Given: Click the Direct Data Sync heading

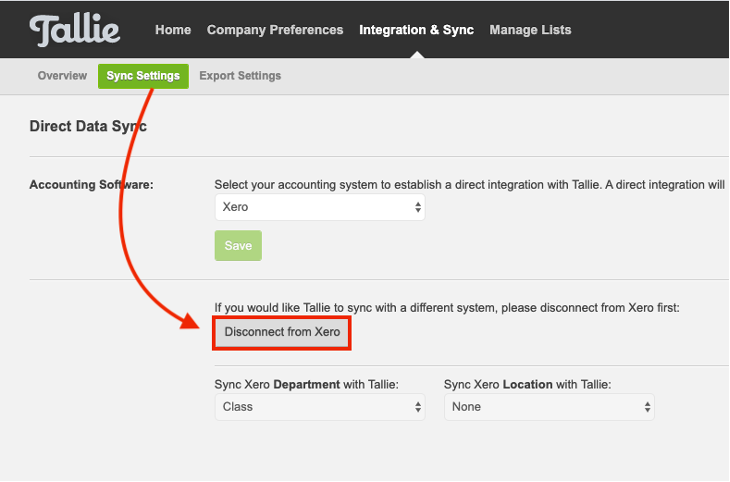Looking at the screenshot, I should point(88,126).
